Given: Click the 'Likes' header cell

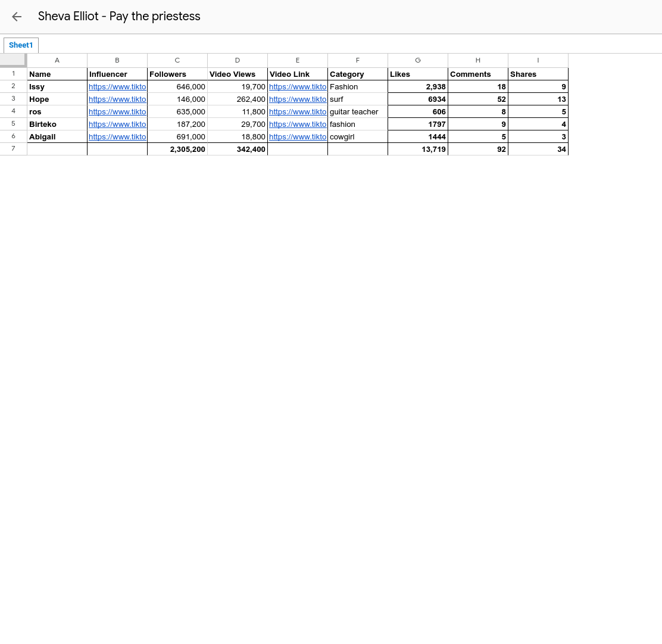Looking at the screenshot, I should (418, 74).
